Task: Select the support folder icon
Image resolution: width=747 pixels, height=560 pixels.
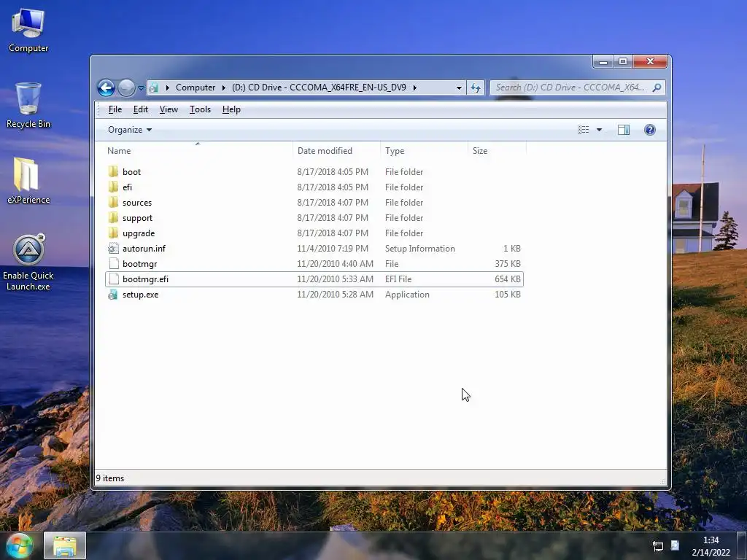Action: 113,217
